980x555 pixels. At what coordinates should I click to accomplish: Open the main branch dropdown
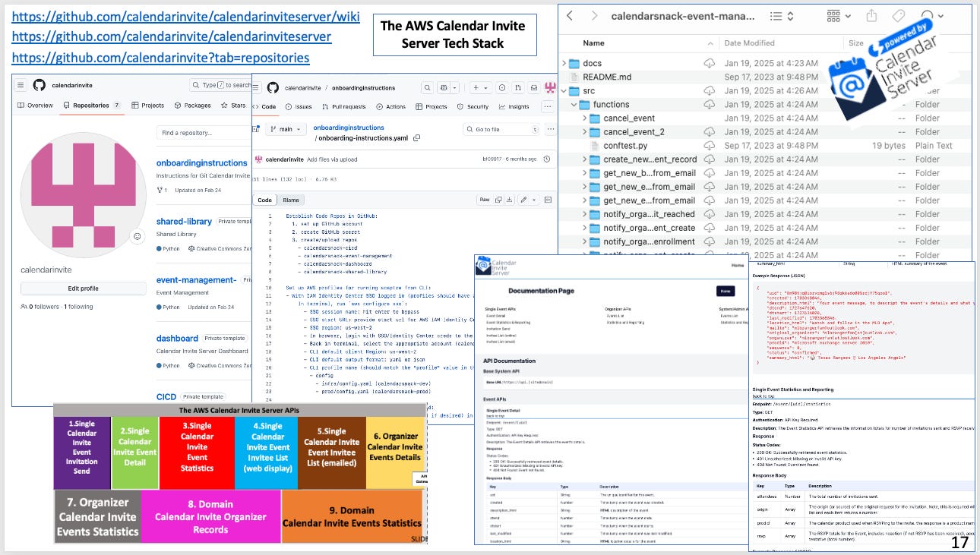pos(286,129)
